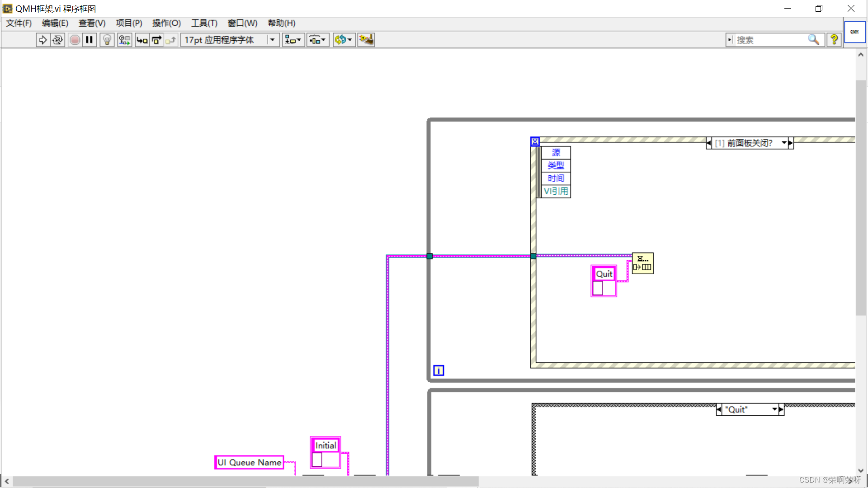Open the Reorder dropdown
868x488 pixels.
[344, 40]
